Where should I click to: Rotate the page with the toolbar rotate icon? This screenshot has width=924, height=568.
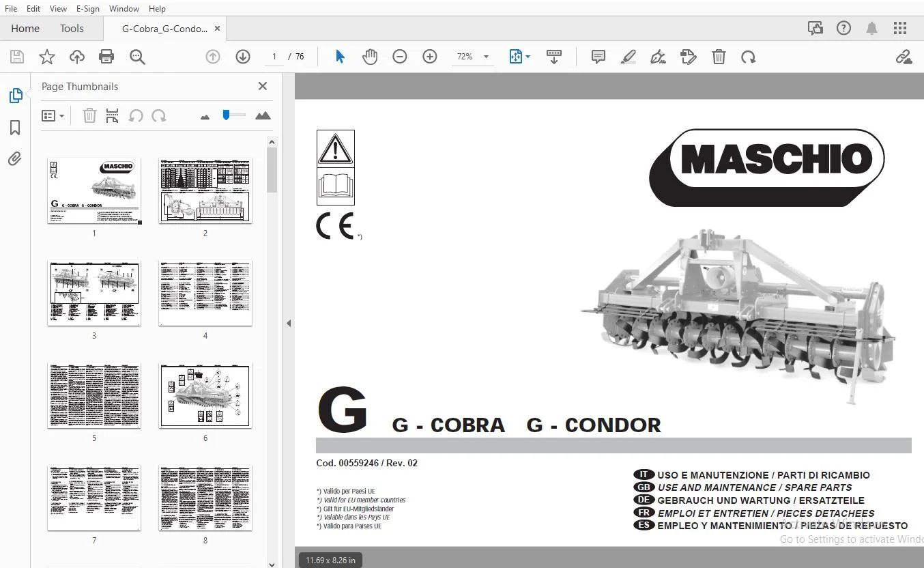click(749, 57)
